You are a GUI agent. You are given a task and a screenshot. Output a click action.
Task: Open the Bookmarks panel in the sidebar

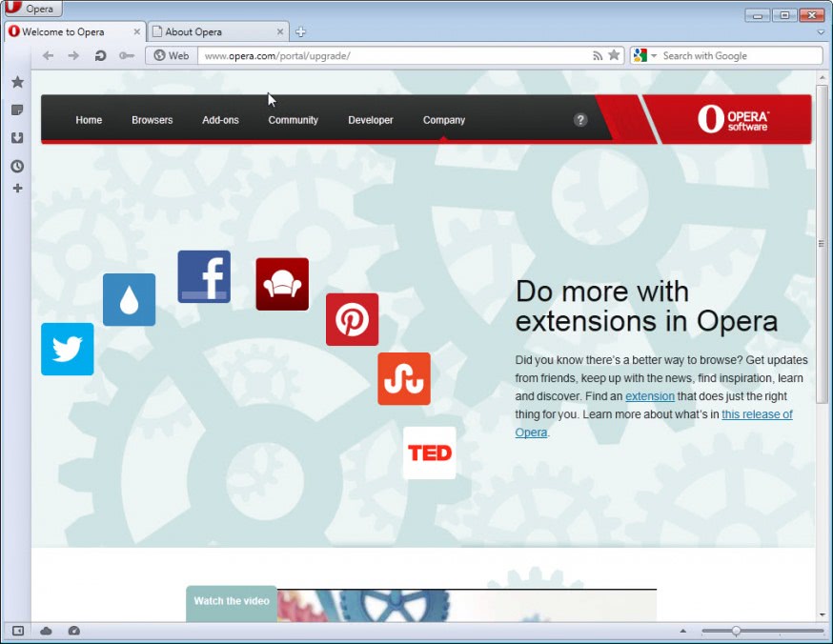tap(16, 82)
